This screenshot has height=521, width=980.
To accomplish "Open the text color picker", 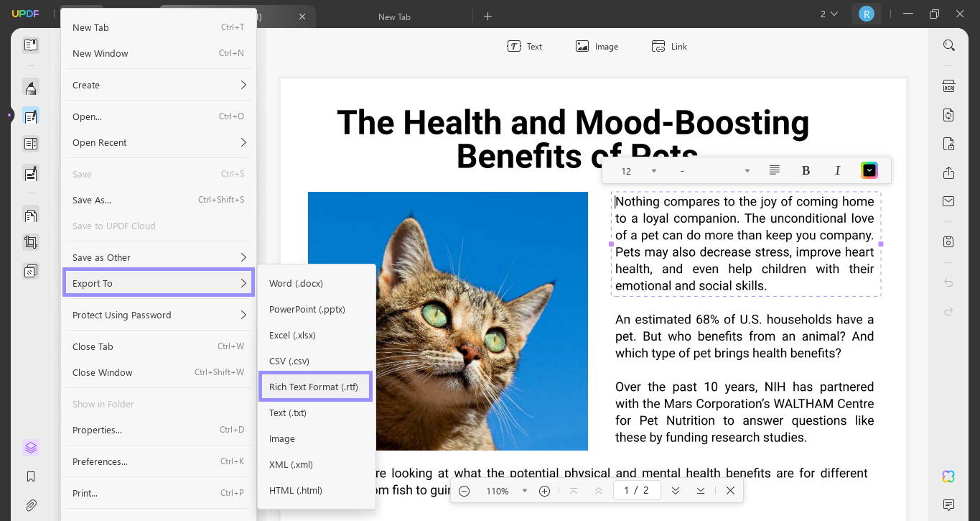I will 869,170.
